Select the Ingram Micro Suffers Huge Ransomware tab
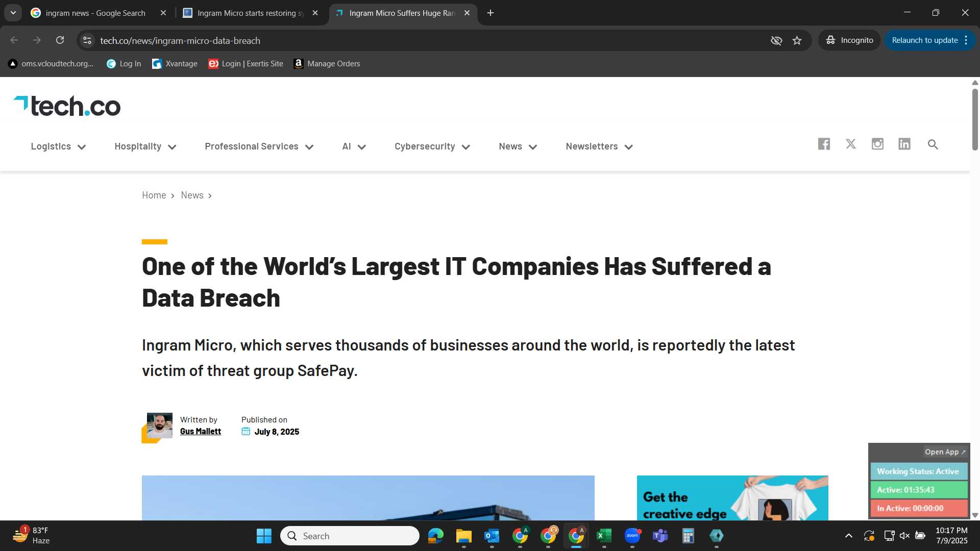This screenshot has height=551, width=980. (402, 13)
